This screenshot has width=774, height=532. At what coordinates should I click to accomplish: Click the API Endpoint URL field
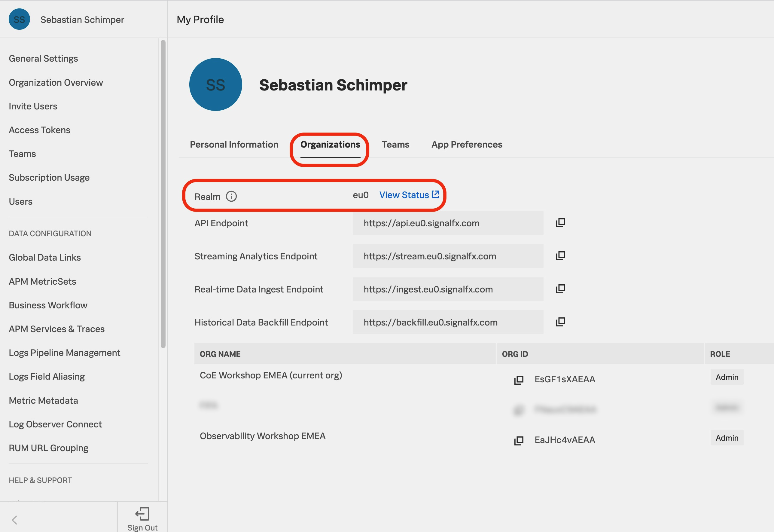448,223
